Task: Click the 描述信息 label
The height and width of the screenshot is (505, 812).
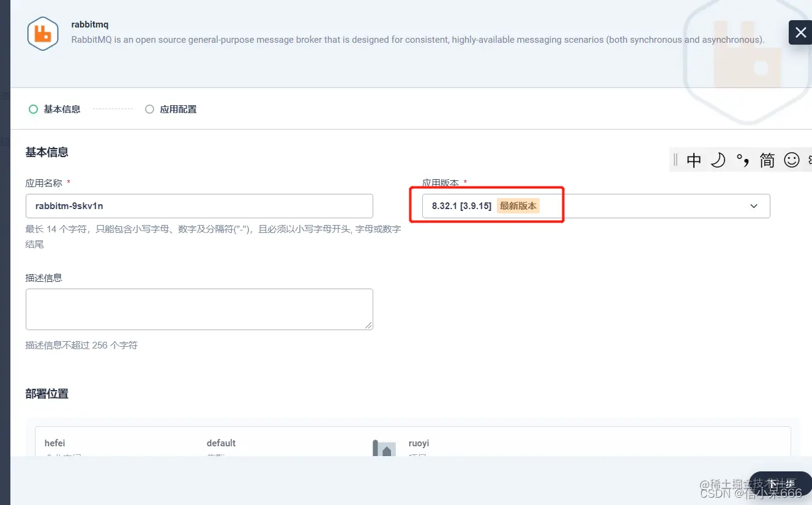Action: (43, 278)
